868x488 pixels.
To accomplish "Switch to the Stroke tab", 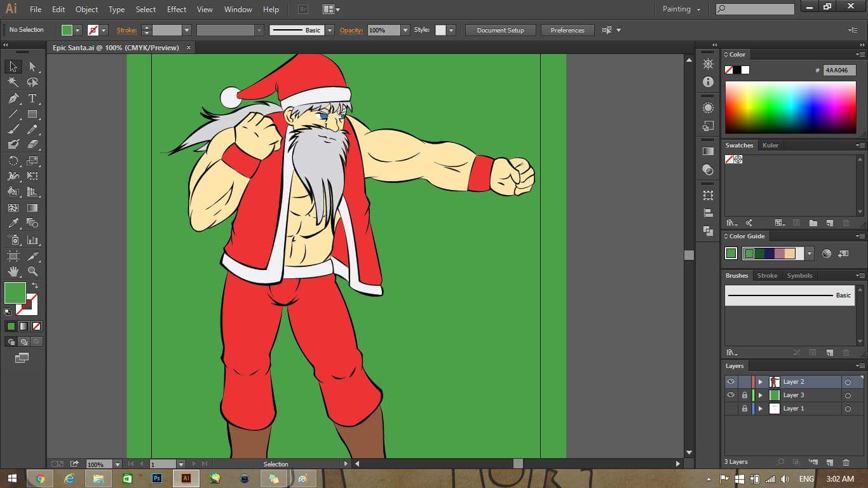I will (x=767, y=276).
